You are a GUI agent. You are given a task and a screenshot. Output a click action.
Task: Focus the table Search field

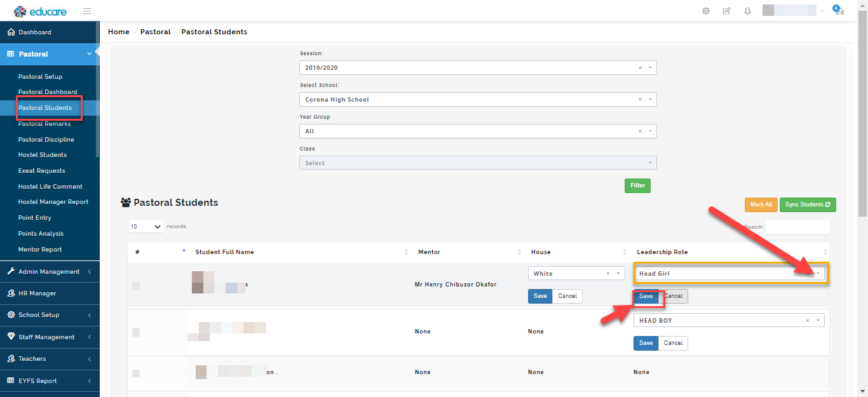pos(798,227)
